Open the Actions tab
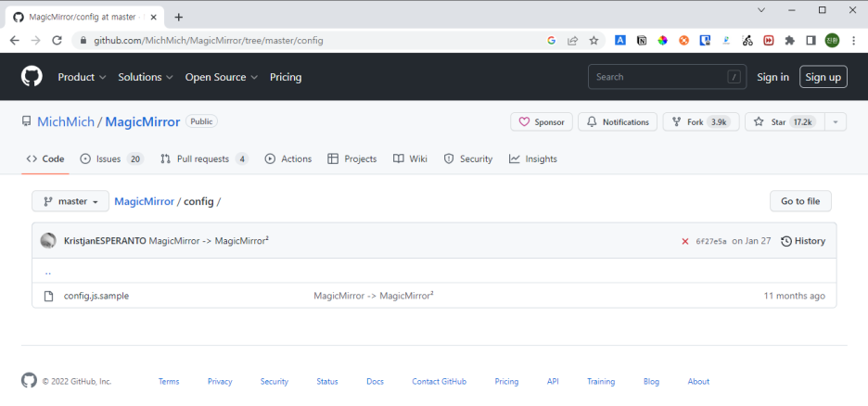 pos(288,159)
